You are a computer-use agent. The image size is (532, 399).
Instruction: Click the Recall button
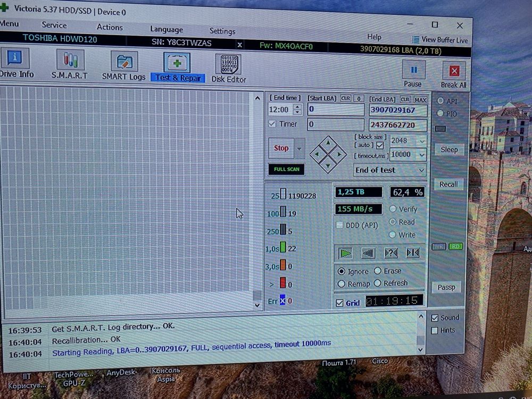[x=448, y=184]
